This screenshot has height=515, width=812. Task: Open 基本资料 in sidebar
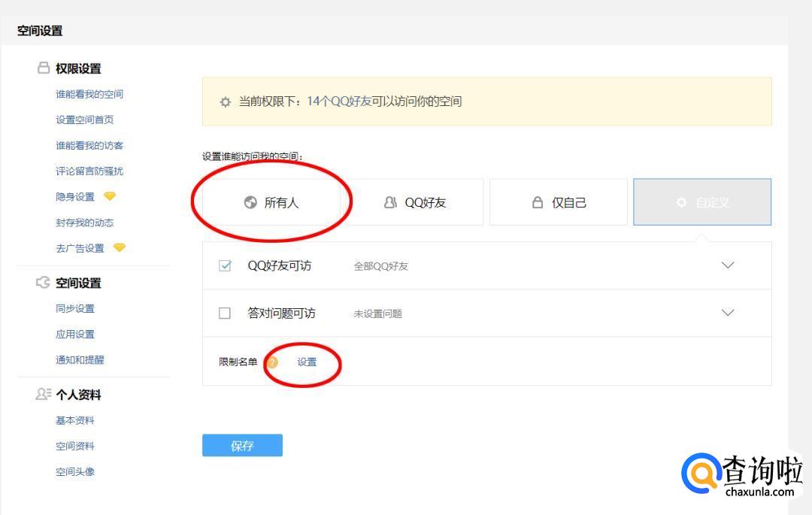pyautogui.click(x=75, y=420)
